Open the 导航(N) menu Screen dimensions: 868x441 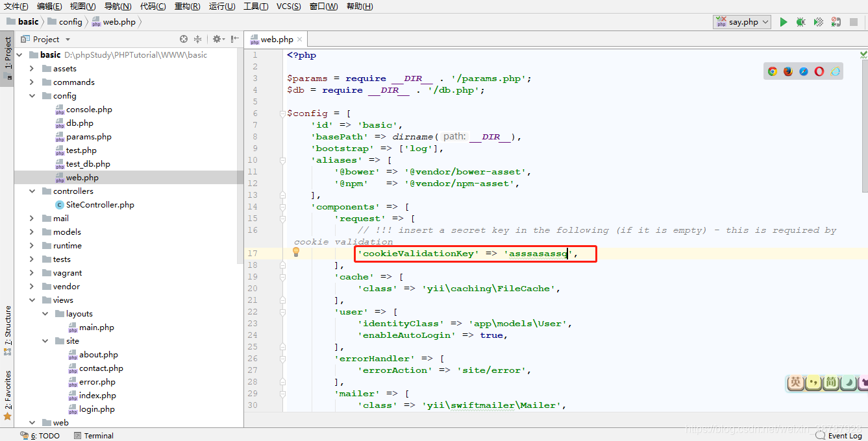pyautogui.click(x=118, y=6)
